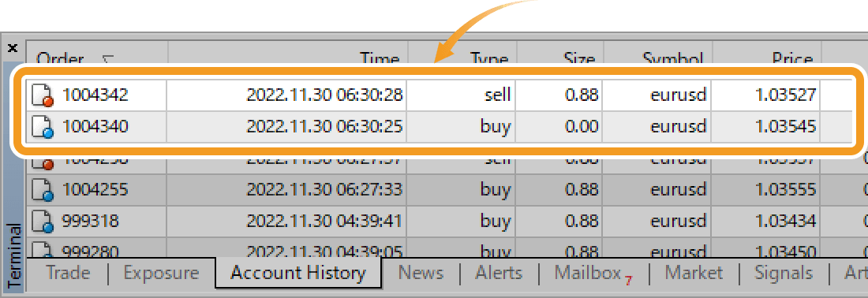
Task: Click the buy order icon for 999318
Action: (x=43, y=222)
